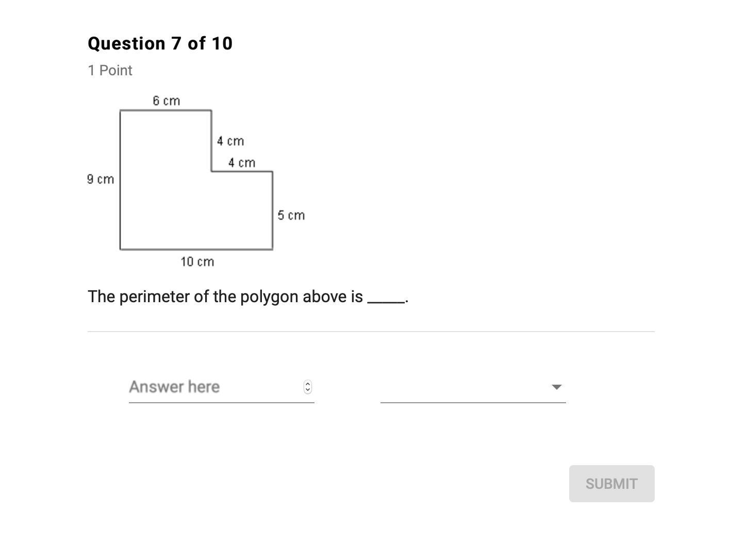Click the "4 cm" label above horizontal step edge

[241, 163]
